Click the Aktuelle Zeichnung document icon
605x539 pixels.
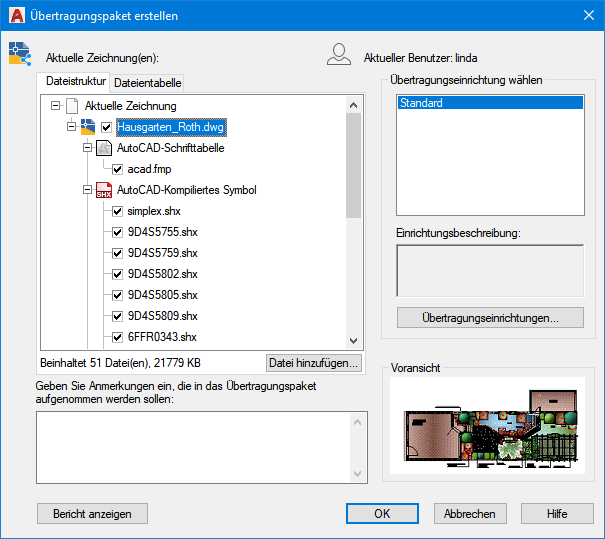tap(70, 106)
